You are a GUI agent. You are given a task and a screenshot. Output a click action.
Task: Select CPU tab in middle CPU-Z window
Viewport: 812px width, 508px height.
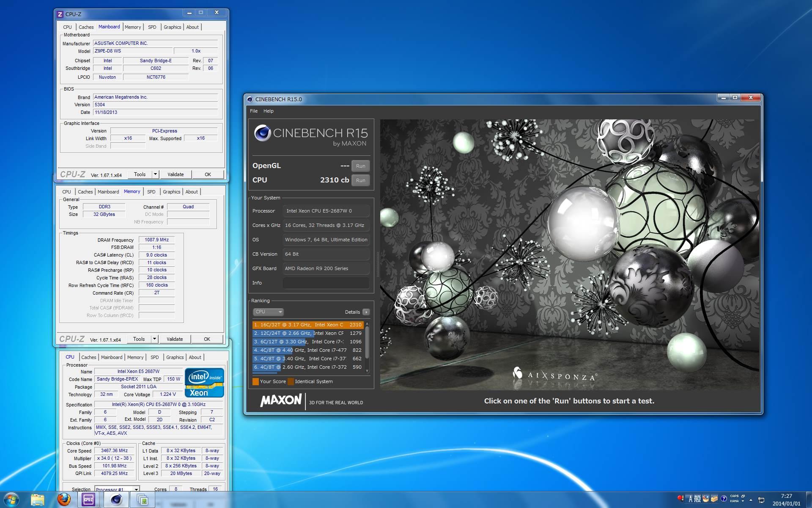point(67,192)
